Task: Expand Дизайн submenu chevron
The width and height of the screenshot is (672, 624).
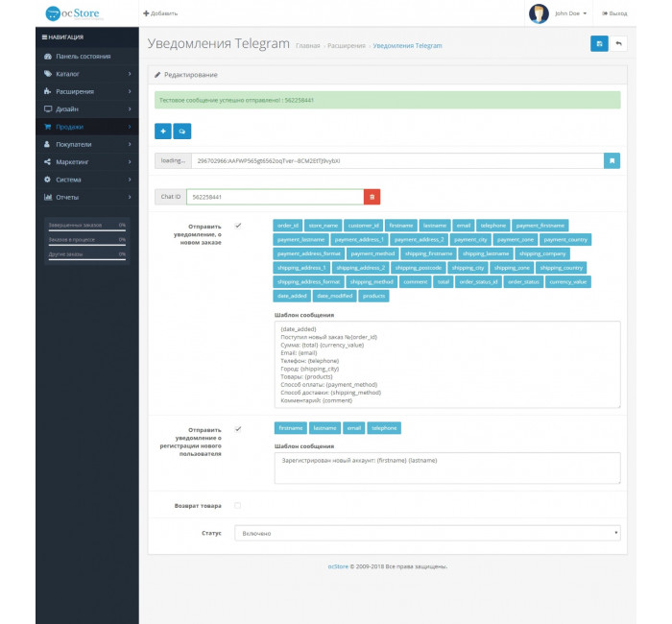Action: [130, 108]
